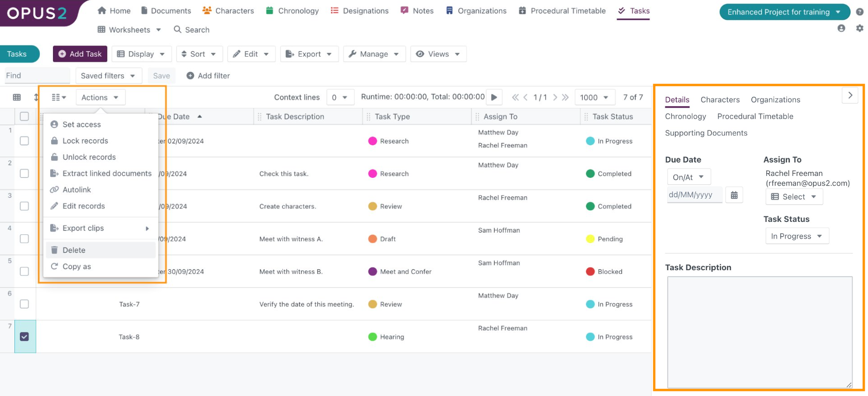Go to the Notes tab
The height and width of the screenshot is (396, 868).
417,11
